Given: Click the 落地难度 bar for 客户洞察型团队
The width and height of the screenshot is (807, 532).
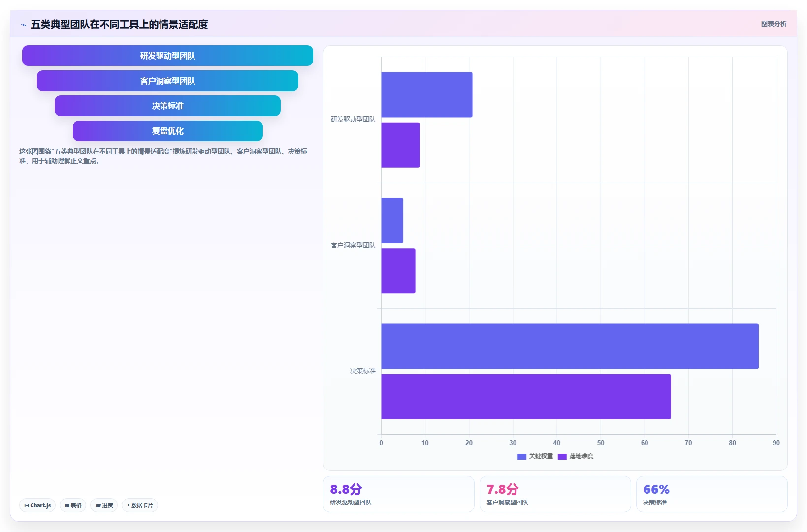Looking at the screenshot, I should click(x=398, y=271).
